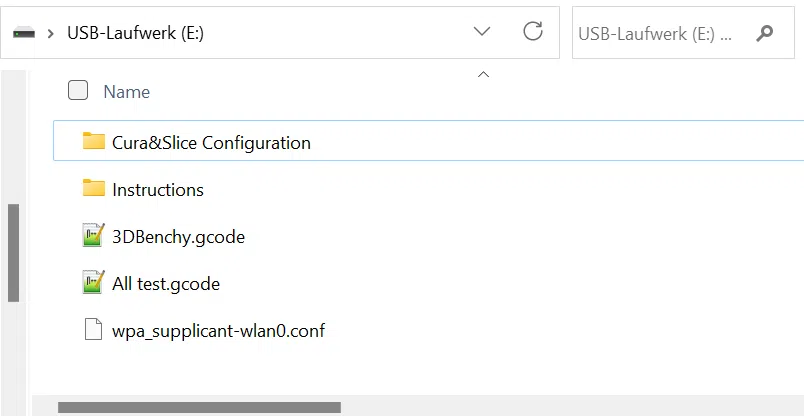Click the All test.gcode file icon
Screen dimensions: 804x416
[x=94, y=282]
